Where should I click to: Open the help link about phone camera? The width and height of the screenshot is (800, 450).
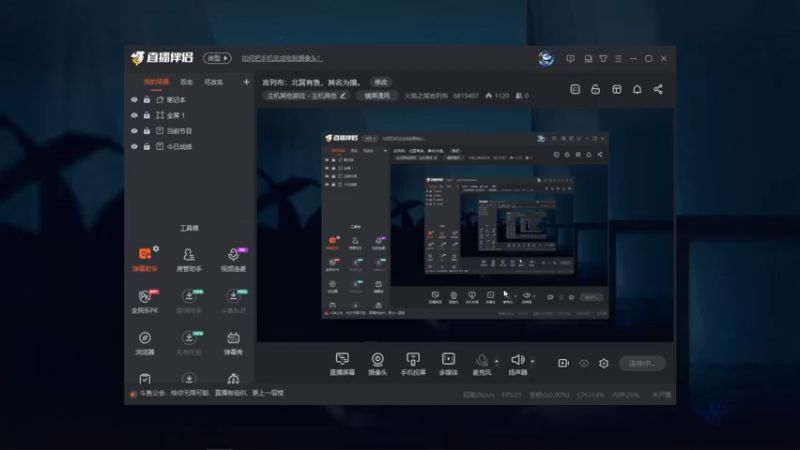point(282,58)
